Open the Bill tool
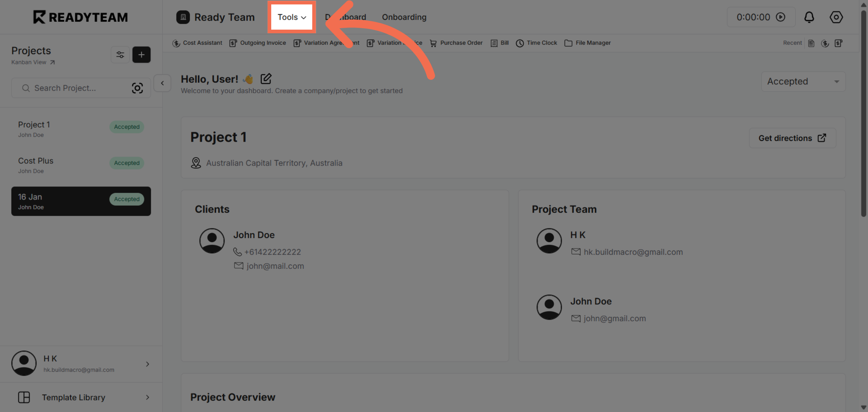868x412 pixels. click(x=499, y=43)
